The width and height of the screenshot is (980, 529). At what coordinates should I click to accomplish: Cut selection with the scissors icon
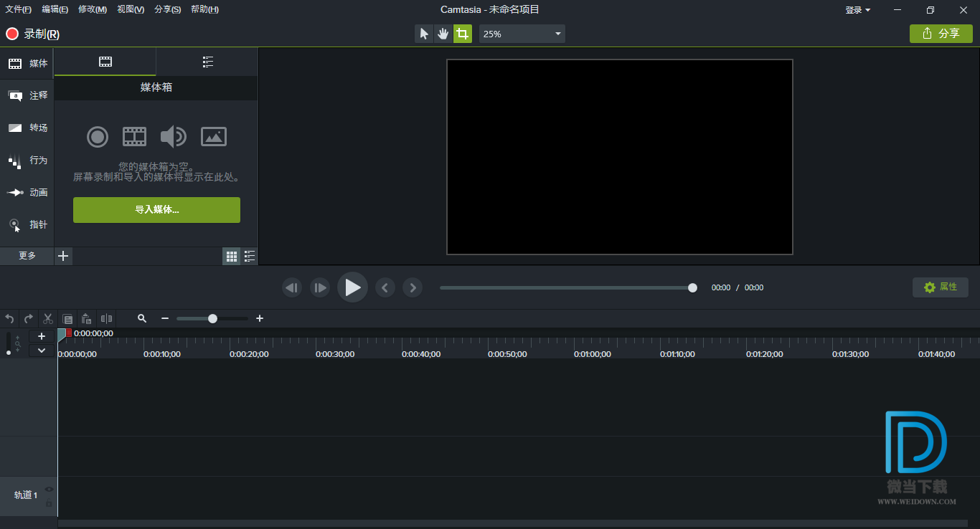point(48,319)
